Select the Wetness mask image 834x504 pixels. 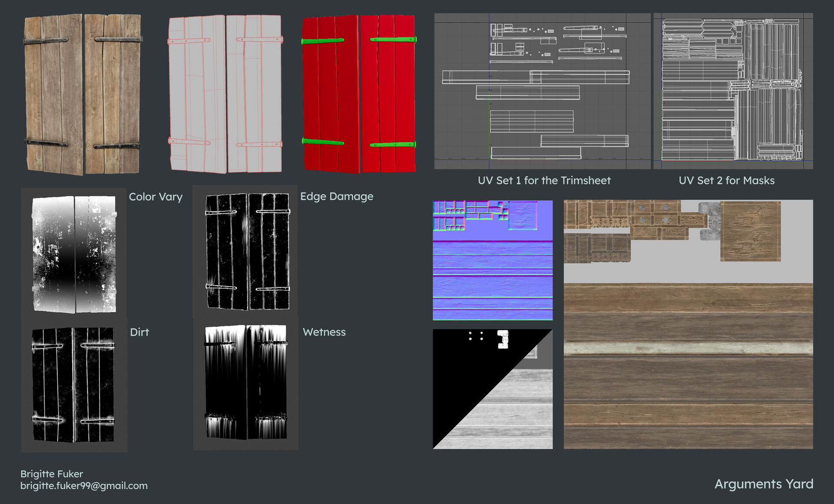(246, 382)
